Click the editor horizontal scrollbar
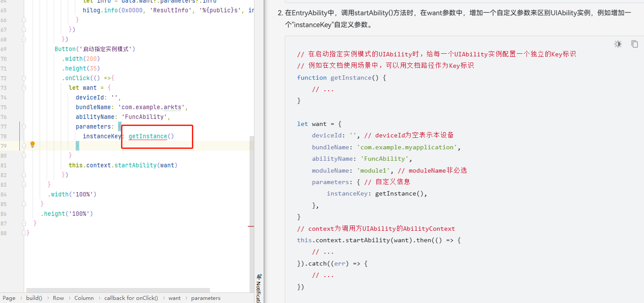Image resolution: width=644 pixels, height=303 pixels. [x=118, y=290]
